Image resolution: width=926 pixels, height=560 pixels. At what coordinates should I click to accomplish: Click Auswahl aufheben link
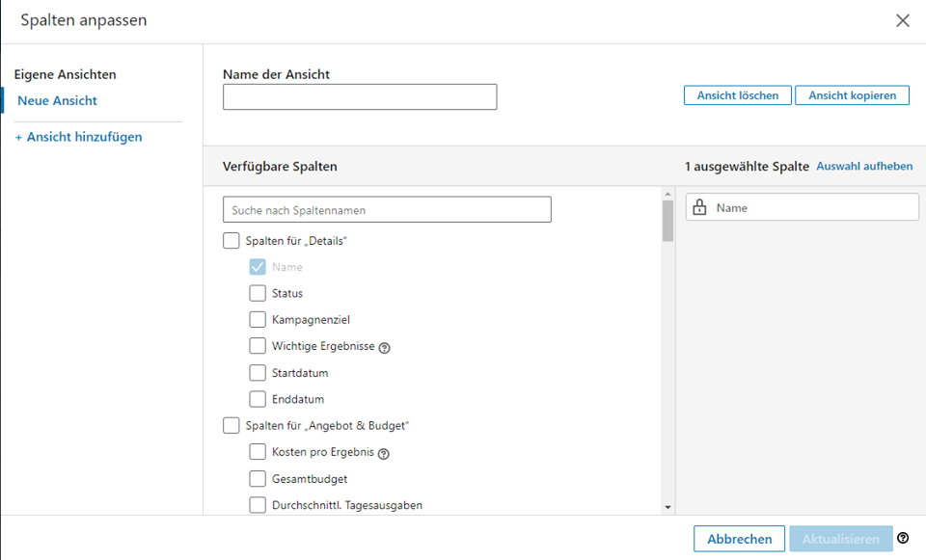[864, 167]
